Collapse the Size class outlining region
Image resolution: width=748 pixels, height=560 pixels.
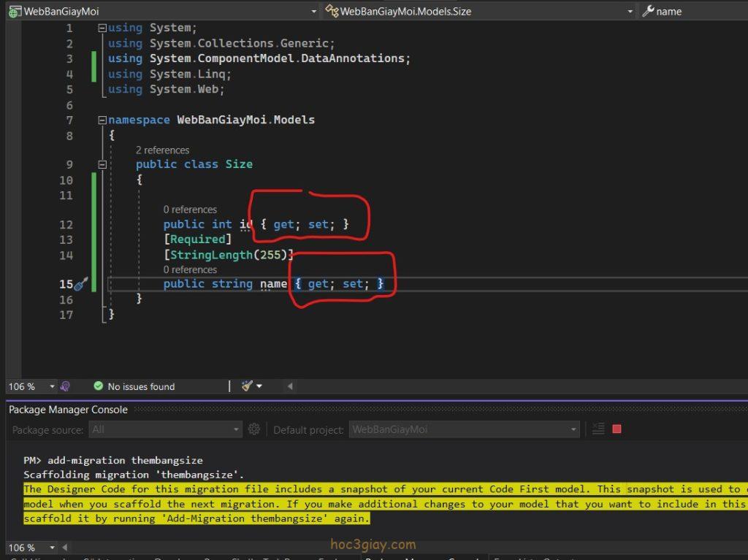click(102, 164)
